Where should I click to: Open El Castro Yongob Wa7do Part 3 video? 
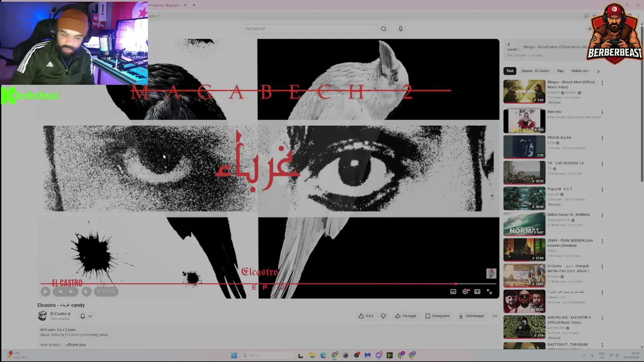click(x=524, y=275)
